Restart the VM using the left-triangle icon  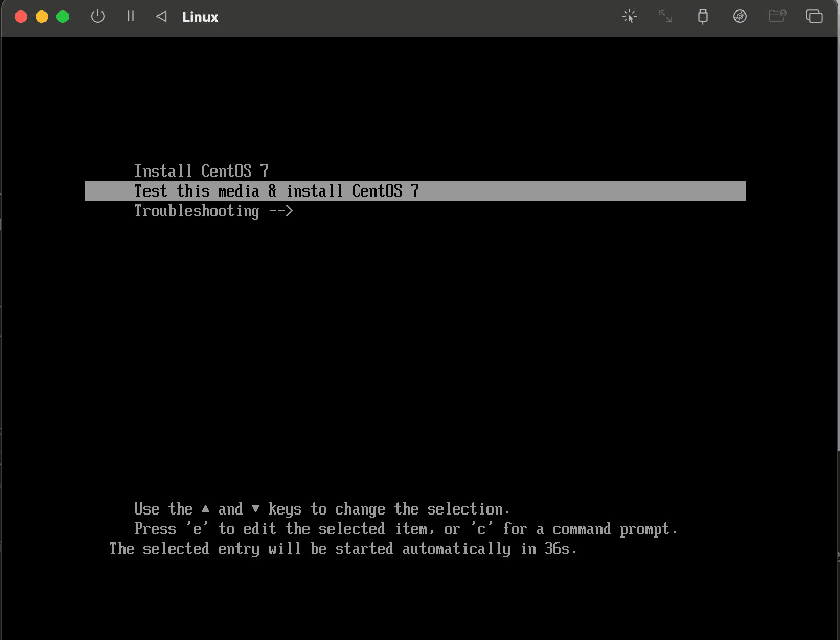[162, 17]
